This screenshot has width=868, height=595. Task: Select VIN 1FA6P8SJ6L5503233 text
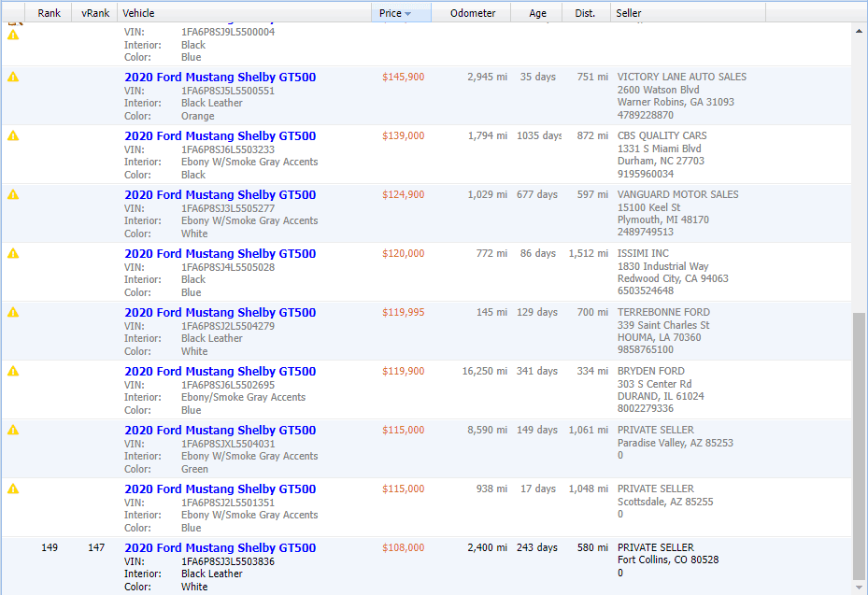point(228,149)
